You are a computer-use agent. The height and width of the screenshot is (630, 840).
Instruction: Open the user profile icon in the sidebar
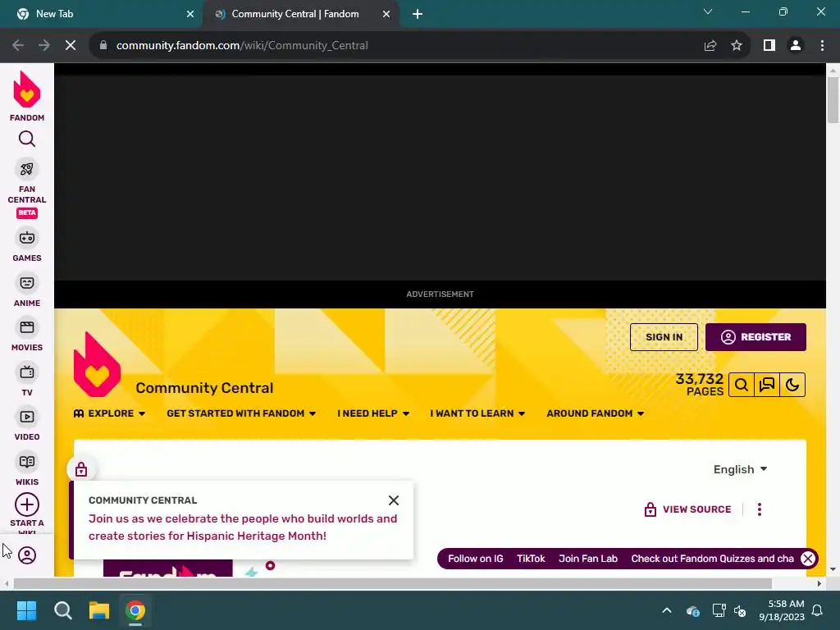click(x=27, y=555)
